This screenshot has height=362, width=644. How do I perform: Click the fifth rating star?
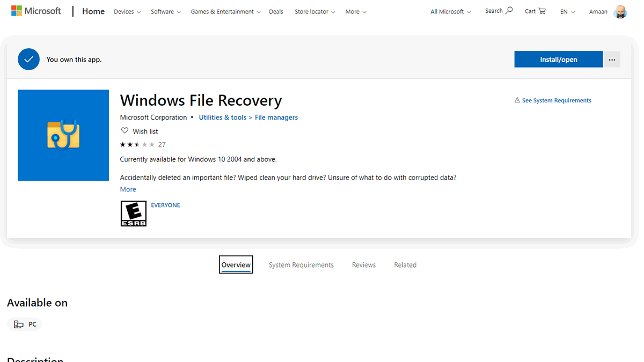point(150,144)
